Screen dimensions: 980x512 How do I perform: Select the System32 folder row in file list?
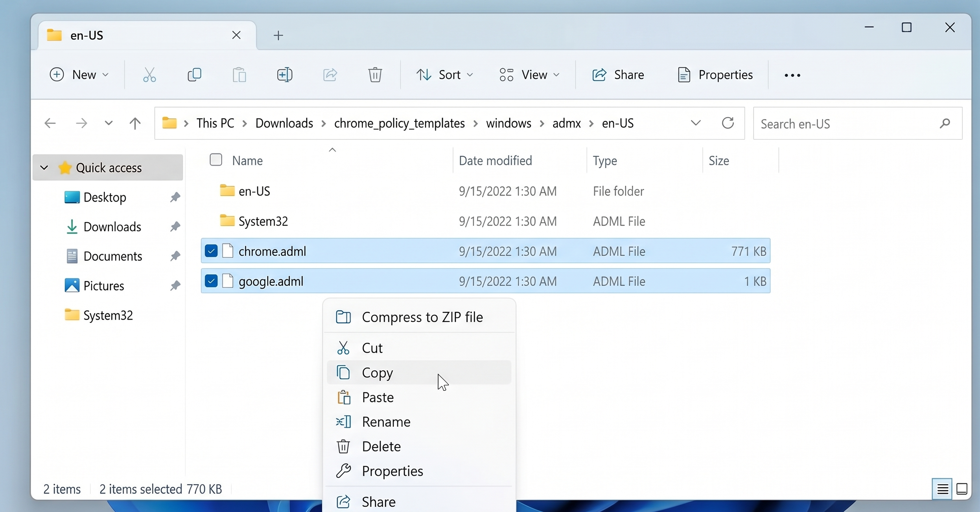pyautogui.click(x=485, y=221)
